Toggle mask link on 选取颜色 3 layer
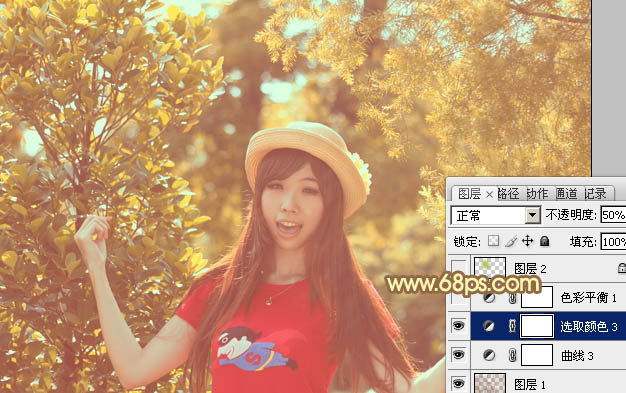Screen dimensions: 626x393 click(513, 326)
